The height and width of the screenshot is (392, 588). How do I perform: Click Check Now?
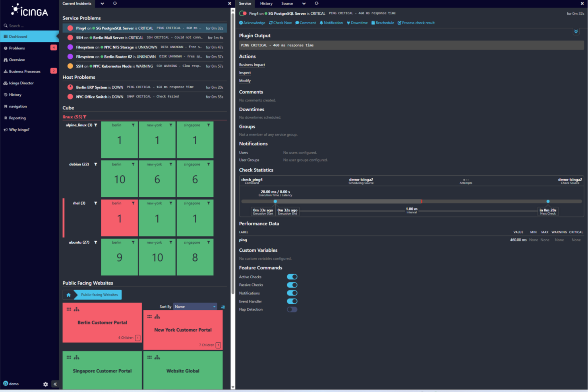click(280, 23)
